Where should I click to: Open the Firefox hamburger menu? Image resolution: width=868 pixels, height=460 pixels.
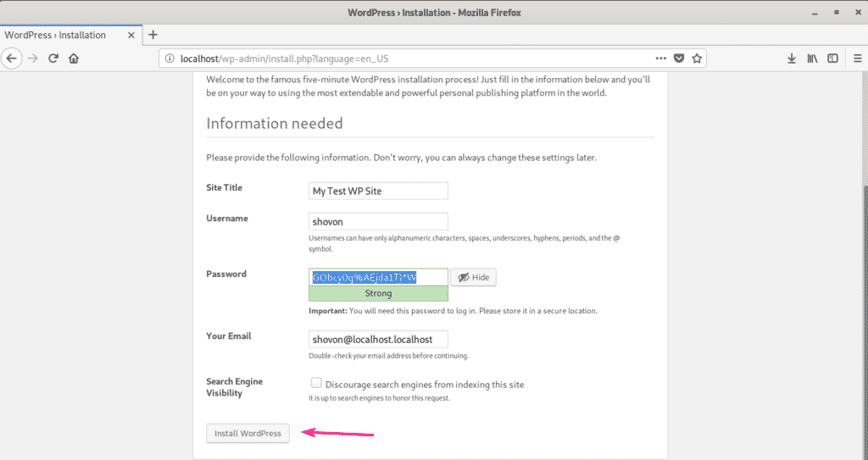[855, 58]
